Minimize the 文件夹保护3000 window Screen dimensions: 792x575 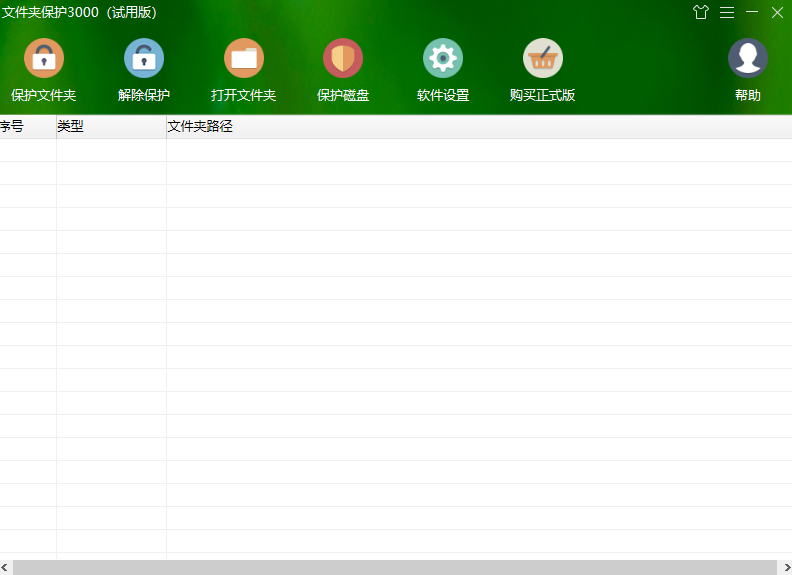point(752,12)
